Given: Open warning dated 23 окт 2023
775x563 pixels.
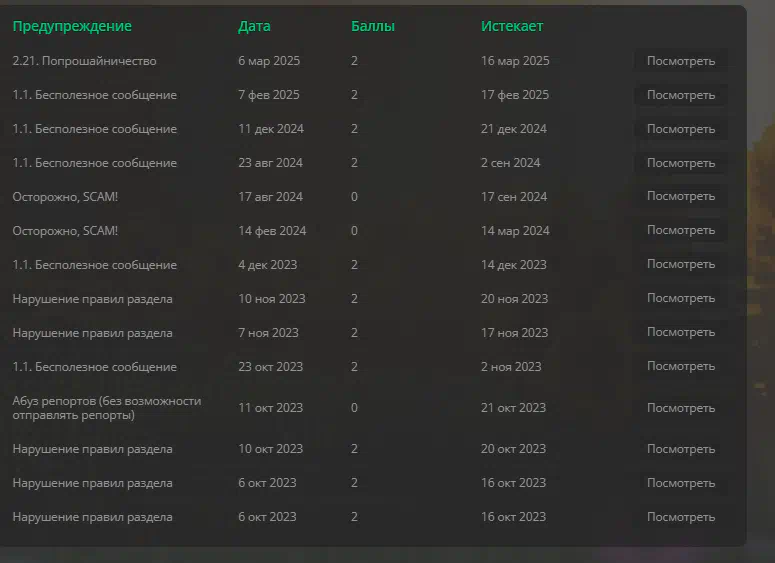Looking at the screenshot, I should point(681,366).
